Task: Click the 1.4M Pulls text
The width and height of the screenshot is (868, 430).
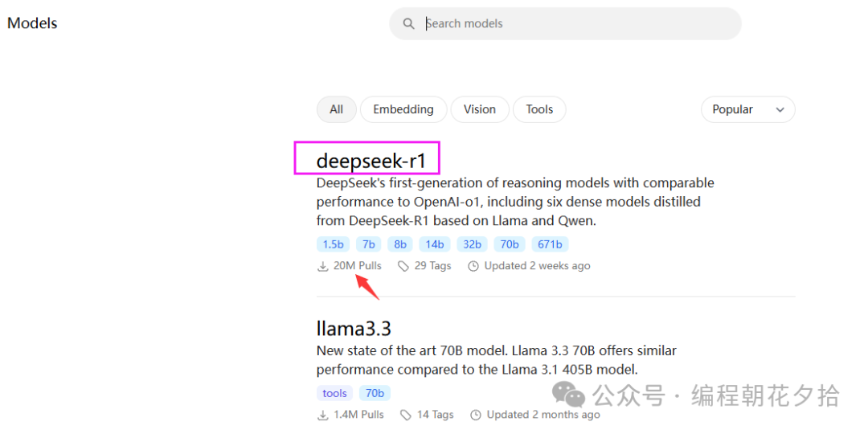Action: click(358, 415)
